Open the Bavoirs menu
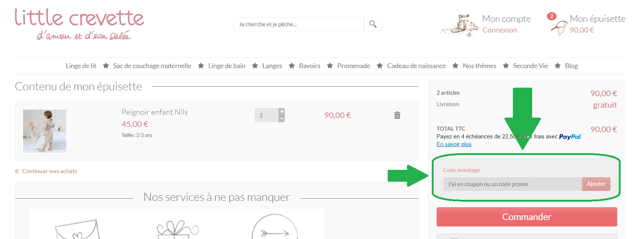Image resolution: width=644 pixels, height=239 pixels. click(x=310, y=66)
